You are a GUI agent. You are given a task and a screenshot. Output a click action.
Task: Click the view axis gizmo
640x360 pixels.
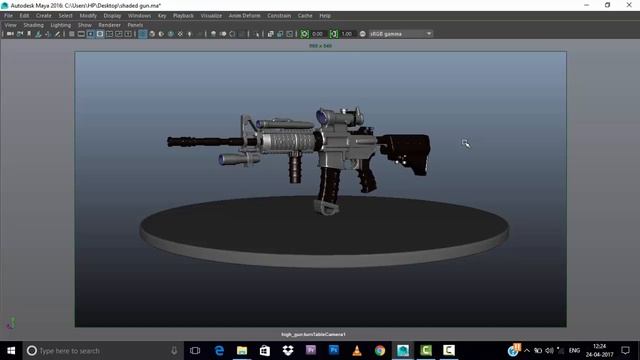click(x=11, y=324)
